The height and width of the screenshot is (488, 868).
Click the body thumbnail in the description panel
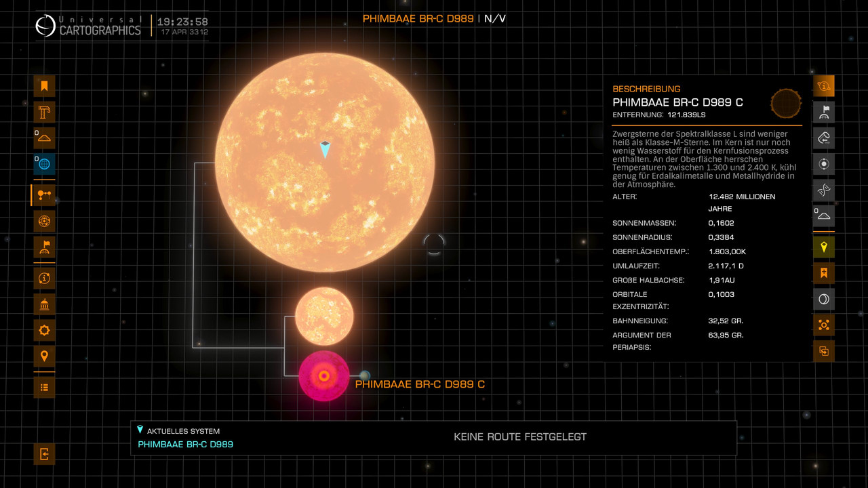click(x=786, y=103)
